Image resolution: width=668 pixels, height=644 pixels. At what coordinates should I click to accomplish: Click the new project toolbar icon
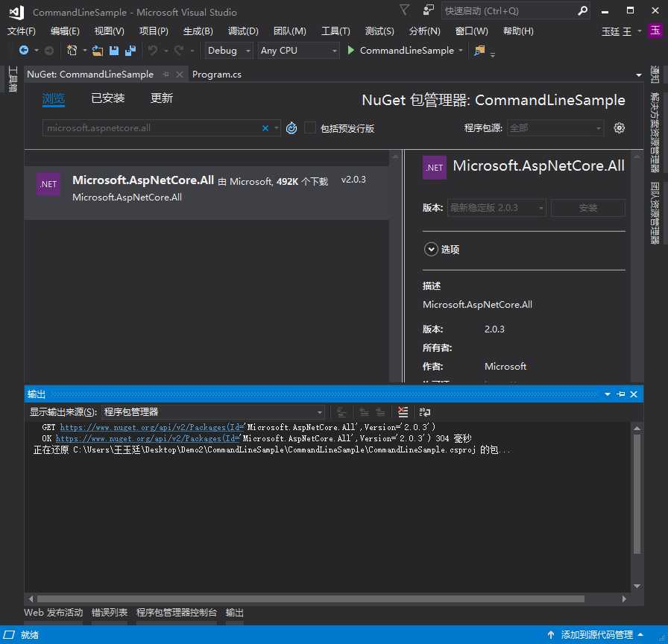click(x=72, y=51)
